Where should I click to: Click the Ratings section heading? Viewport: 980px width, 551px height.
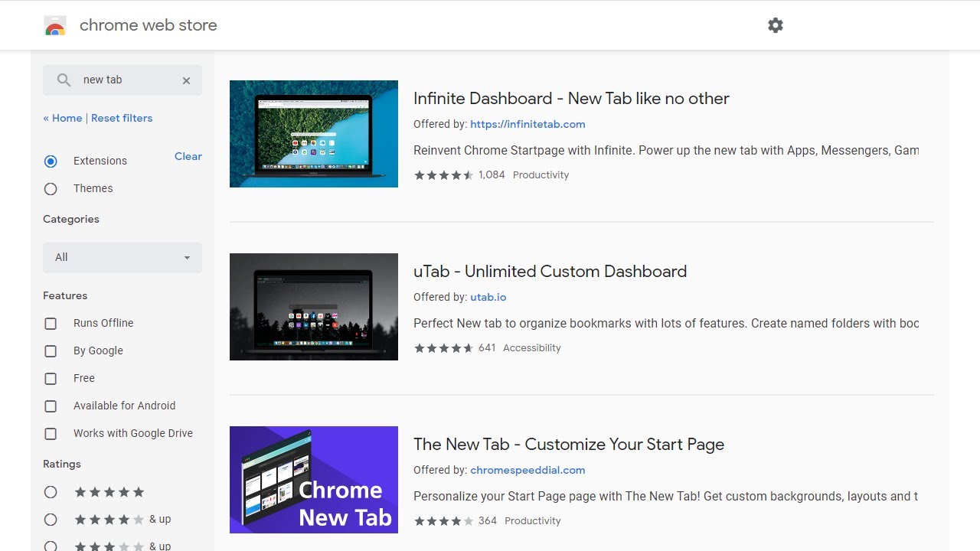click(x=62, y=465)
